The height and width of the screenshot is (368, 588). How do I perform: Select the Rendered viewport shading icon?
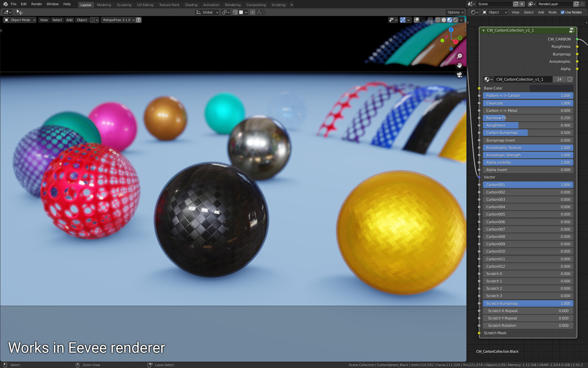[x=455, y=20]
